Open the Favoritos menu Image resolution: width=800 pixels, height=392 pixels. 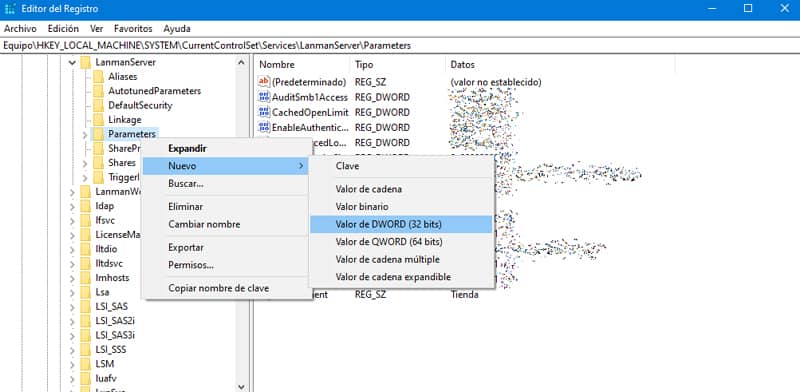(x=133, y=29)
